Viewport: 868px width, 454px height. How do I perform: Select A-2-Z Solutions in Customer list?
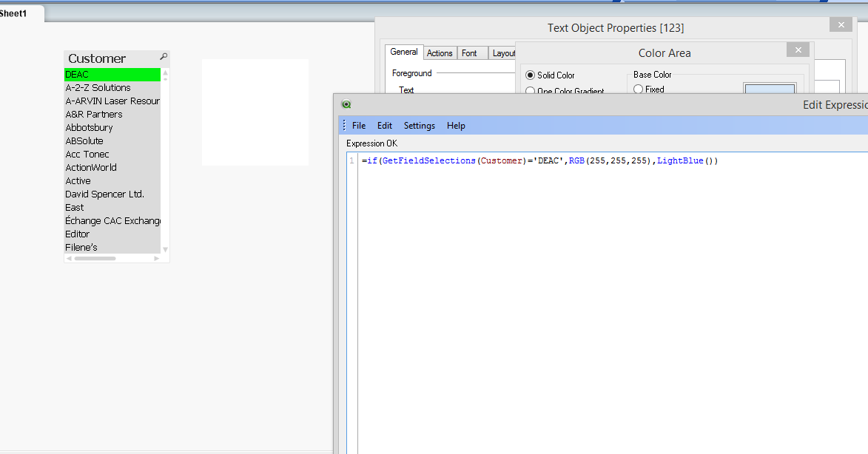[98, 88]
